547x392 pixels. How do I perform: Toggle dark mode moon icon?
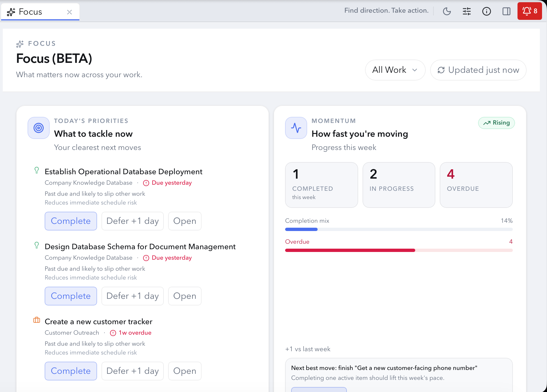(447, 11)
